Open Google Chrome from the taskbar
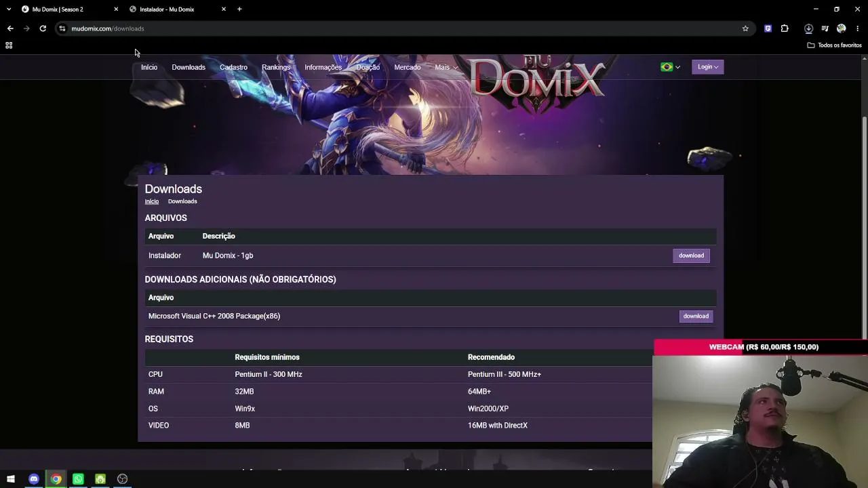 coord(56,479)
